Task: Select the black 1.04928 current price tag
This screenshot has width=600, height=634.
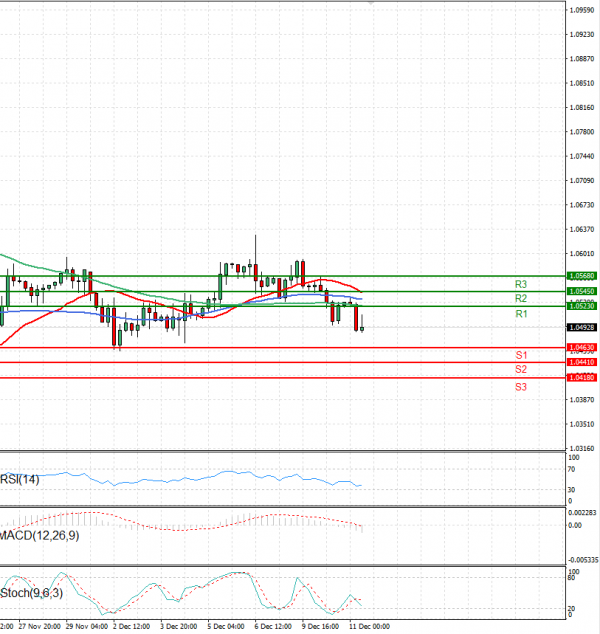Action: (581, 327)
